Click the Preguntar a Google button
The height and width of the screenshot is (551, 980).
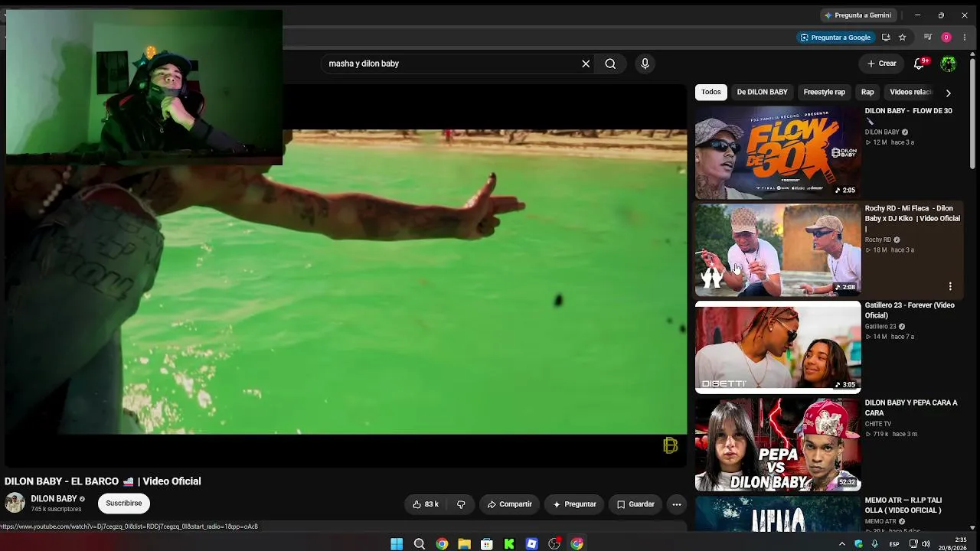tap(835, 37)
